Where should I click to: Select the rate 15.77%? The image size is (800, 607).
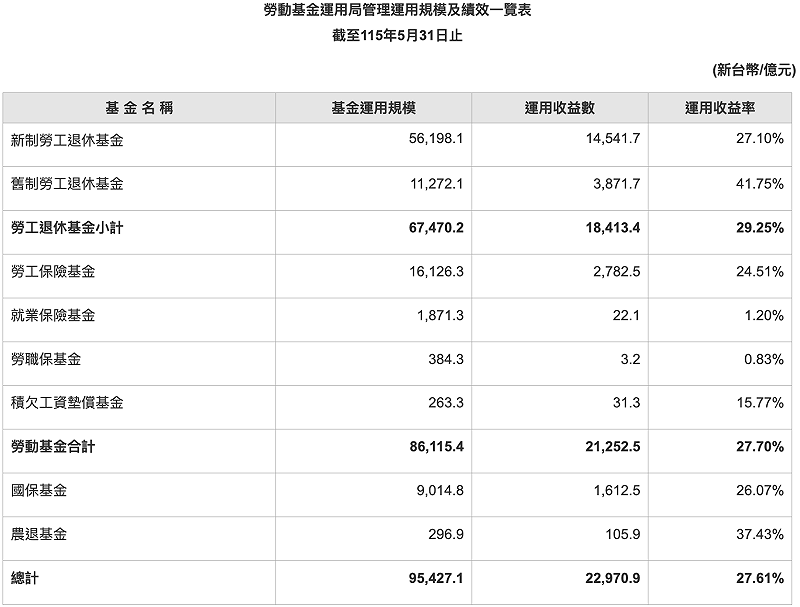click(x=760, y=403)
